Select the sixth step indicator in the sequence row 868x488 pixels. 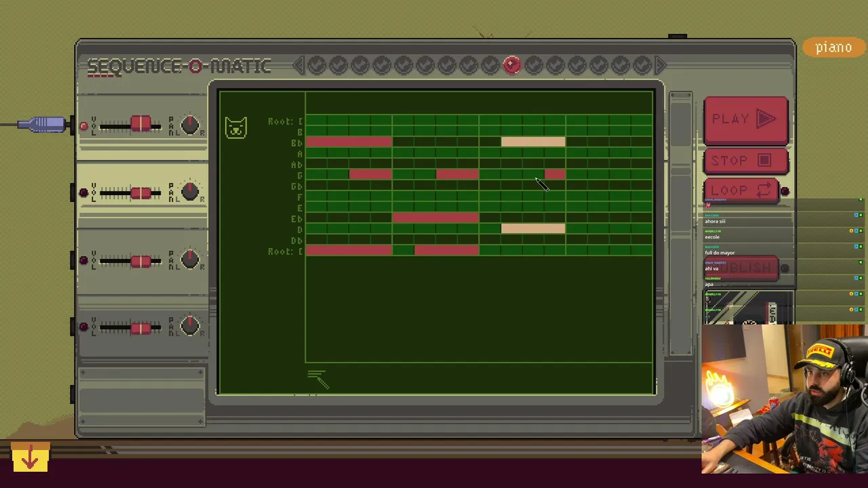(x=425, y=65)
